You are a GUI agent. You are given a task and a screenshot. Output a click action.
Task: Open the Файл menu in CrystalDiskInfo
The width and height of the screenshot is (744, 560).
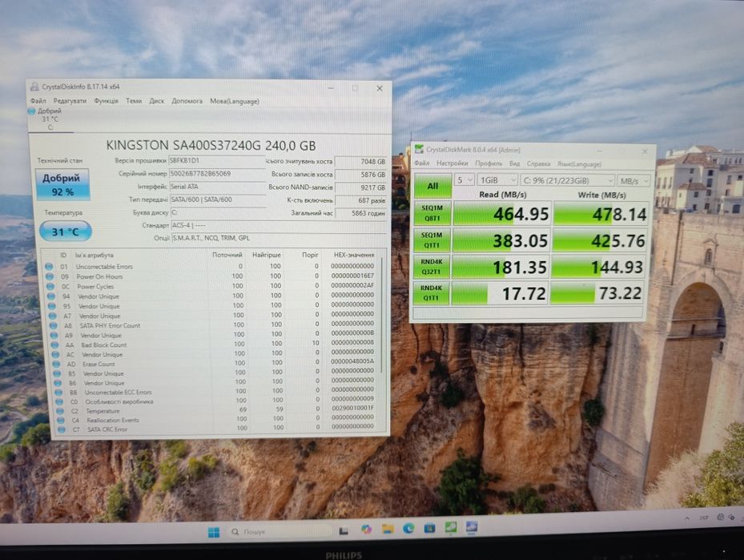(x=38, y=101)
